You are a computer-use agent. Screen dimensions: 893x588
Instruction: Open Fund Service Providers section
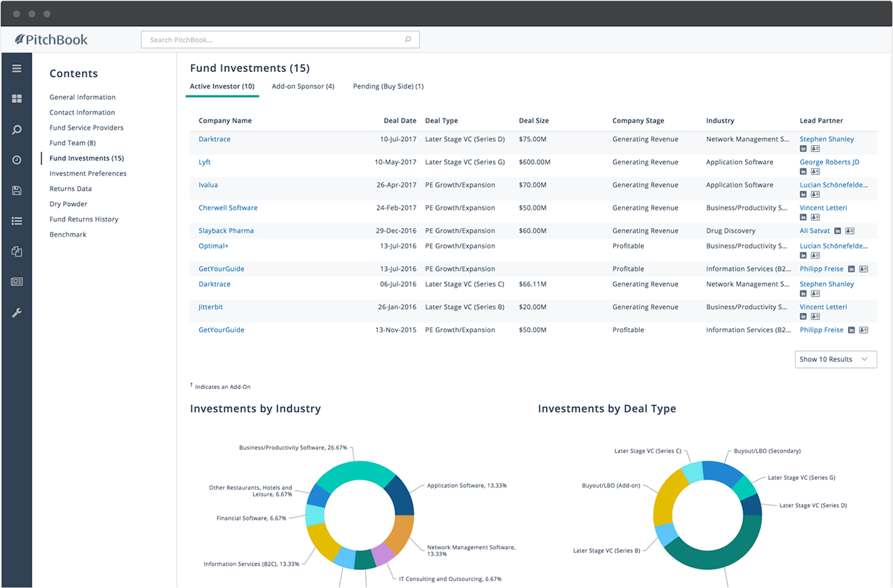pyautogui.click(x=87, y=128)
